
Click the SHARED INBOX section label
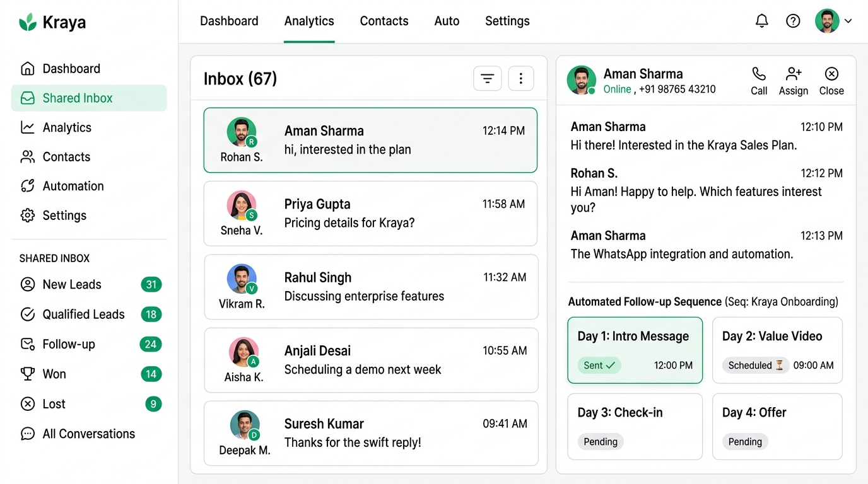click(54, 258)
